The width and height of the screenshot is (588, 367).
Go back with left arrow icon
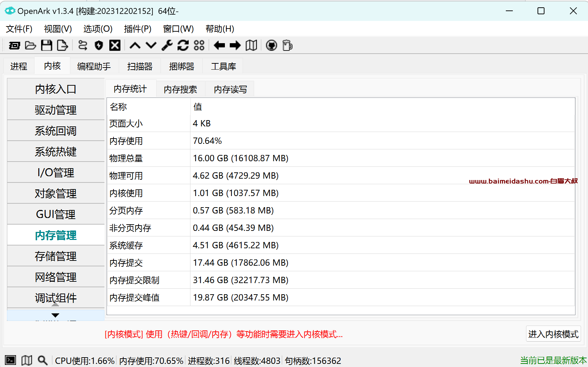pyautogui.click(x=219, y=45)
